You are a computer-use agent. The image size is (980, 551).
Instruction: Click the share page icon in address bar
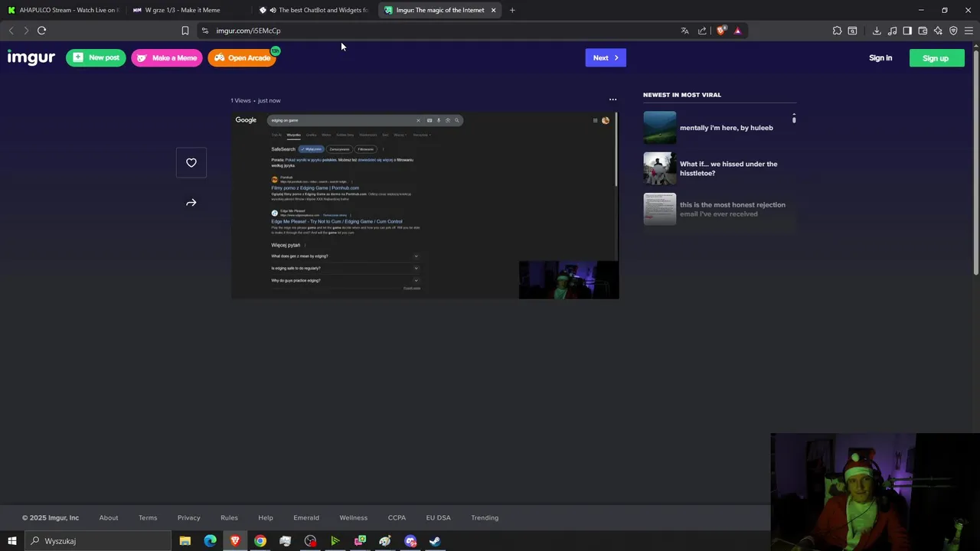point(702,31)
